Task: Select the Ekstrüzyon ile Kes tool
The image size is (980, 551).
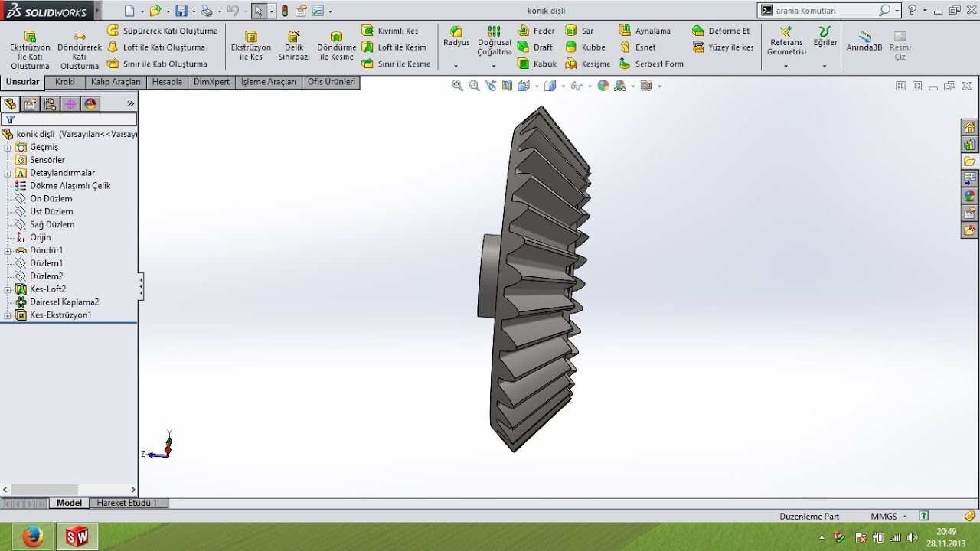Action: coord(251,46)
